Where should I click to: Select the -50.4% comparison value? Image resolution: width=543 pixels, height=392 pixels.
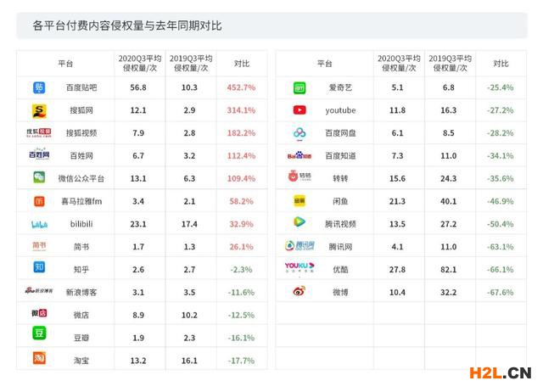[x=501, y=224]
